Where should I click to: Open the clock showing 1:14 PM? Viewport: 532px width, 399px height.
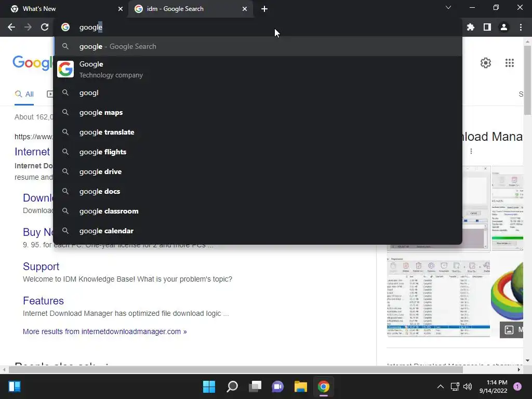click(494, 387)
